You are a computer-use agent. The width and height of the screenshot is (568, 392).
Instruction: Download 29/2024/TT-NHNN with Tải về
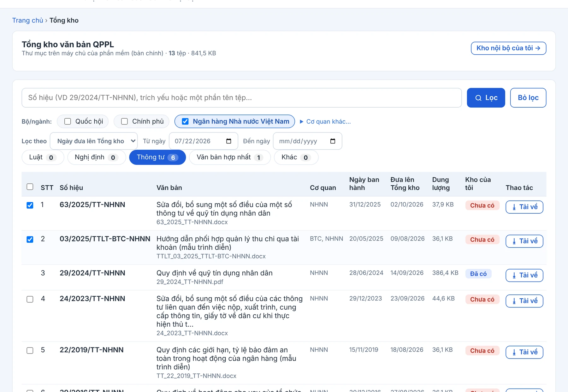(x=524, y=275)
